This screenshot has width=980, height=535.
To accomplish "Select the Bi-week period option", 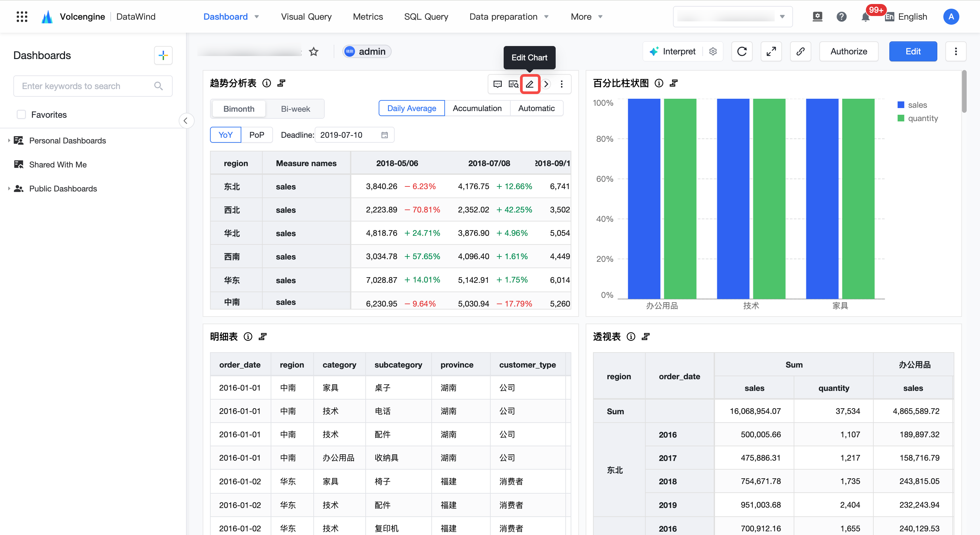I will coord(296,109).
